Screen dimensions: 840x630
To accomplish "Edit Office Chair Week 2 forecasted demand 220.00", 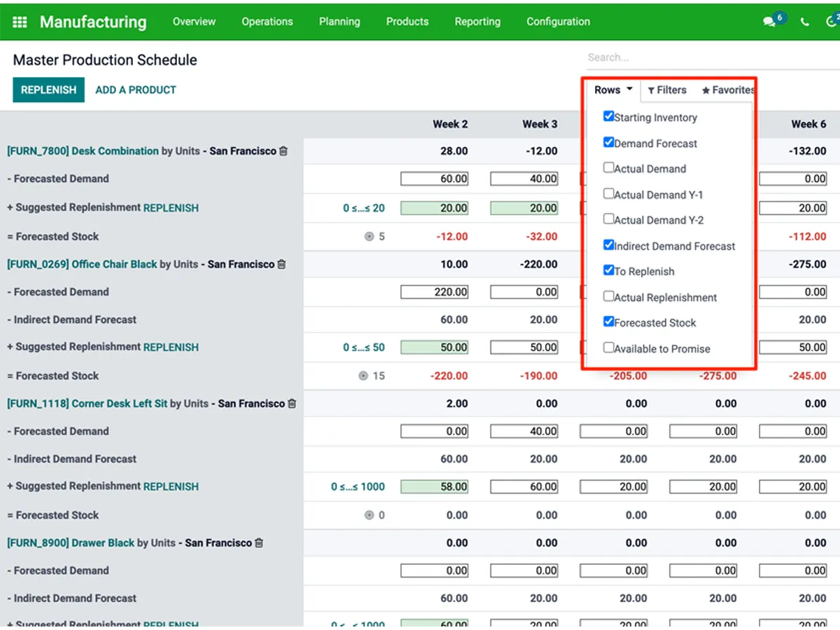I will (x=435, y=292).
